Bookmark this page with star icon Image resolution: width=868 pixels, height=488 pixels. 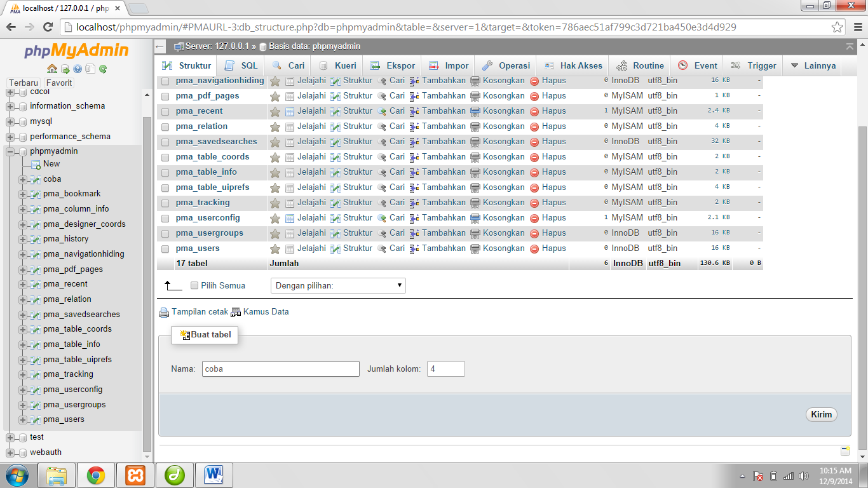click(837, 27)
